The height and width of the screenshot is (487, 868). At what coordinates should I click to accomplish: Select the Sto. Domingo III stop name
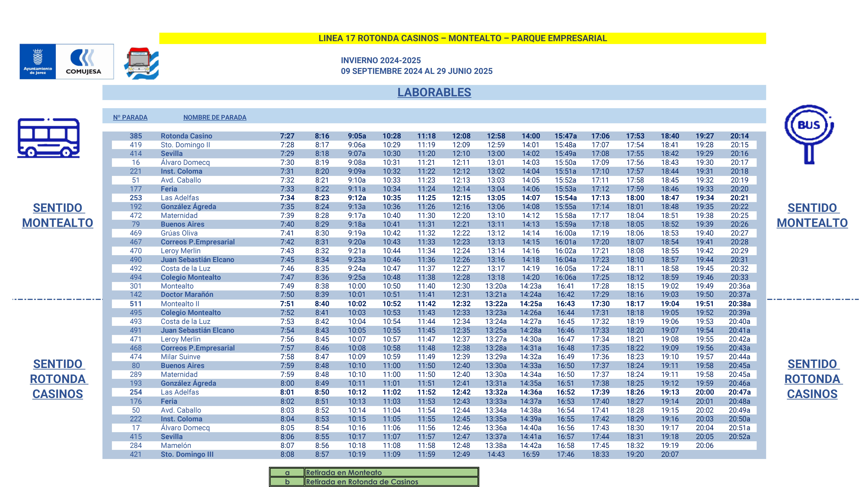[187, 454]
